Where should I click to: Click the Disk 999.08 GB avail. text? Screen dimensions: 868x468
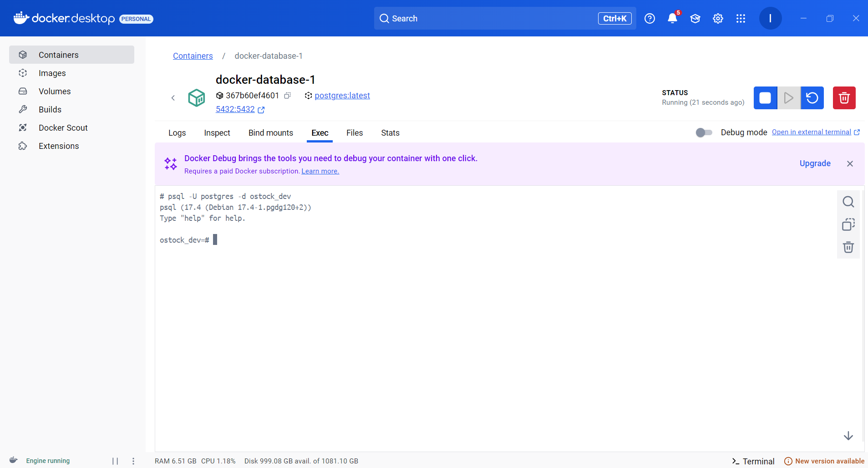(301, 461)
